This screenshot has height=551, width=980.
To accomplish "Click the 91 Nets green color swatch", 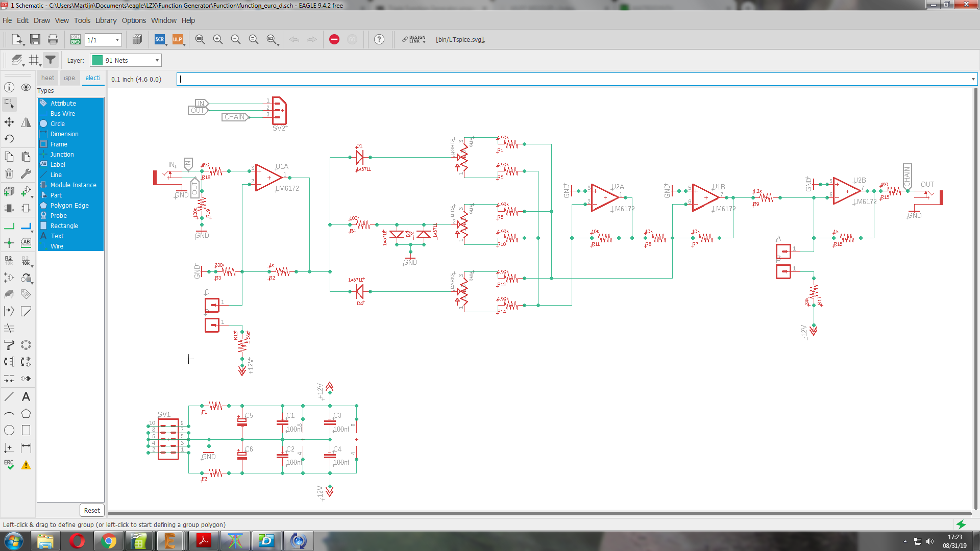I will pyautogui.click(x=97, y=60).
